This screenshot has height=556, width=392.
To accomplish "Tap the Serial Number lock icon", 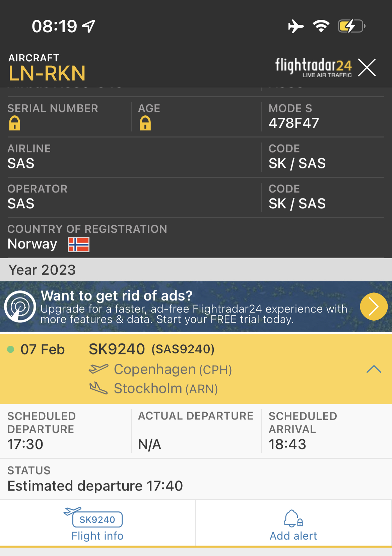I will point(15,123).
